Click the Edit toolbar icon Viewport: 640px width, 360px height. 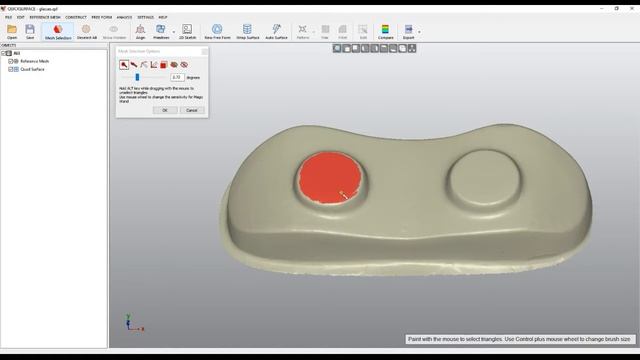pyautogui.click(x=363, y=29)
